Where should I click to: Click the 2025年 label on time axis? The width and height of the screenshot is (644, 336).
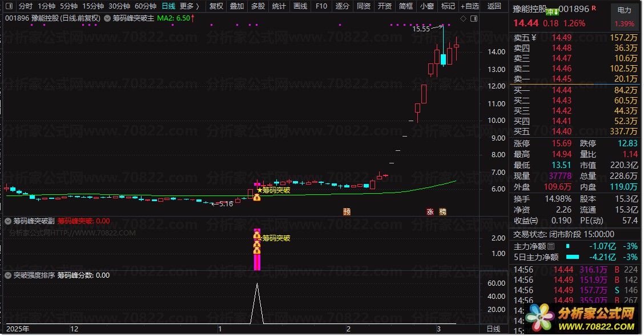18,329
